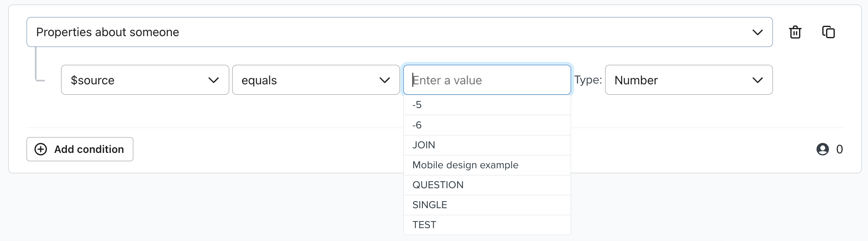Image resolution: width=868 pixels, height=241 pixels.
Task: Click the chevron arrow in the equals field
Action: coord(385,80)
